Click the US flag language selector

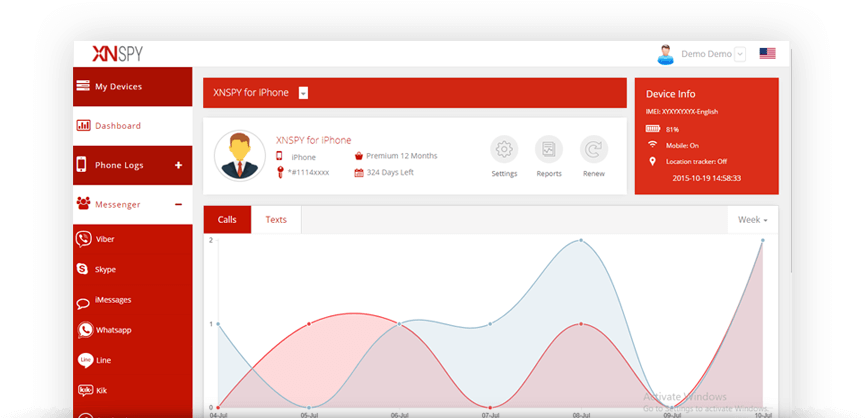[767, 54]
